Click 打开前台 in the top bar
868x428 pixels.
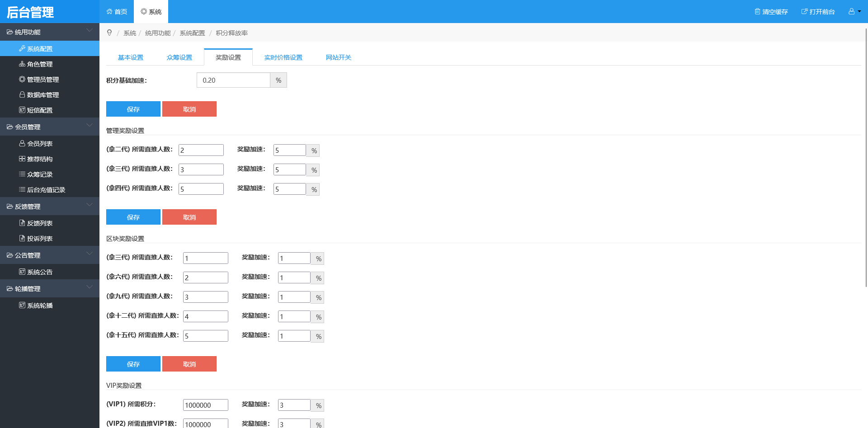click(818, 11)
